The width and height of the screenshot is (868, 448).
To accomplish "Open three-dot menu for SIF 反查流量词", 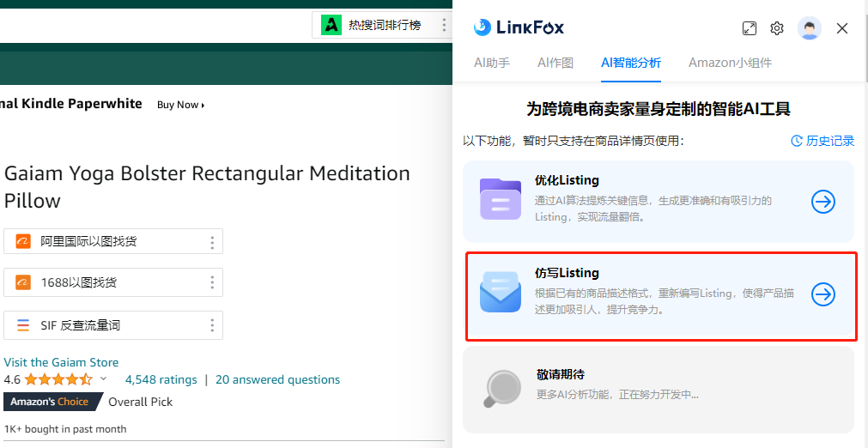I will tap(212, 325).
